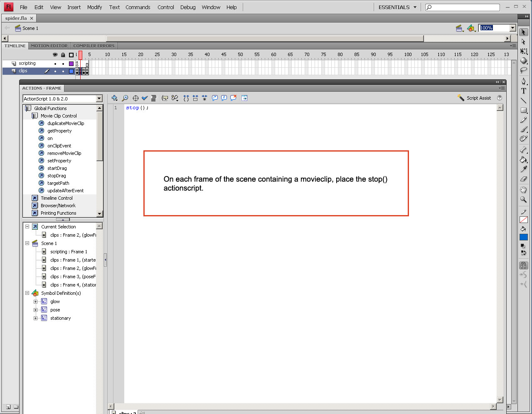Image resolution: width=532 pixels, height=414 pixels.
Task: Click Insert a target path icon
Action: point(135,98)
